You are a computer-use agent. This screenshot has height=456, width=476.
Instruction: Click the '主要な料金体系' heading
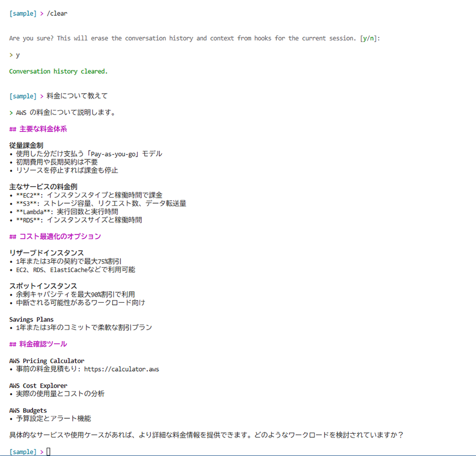coord(43,129)
